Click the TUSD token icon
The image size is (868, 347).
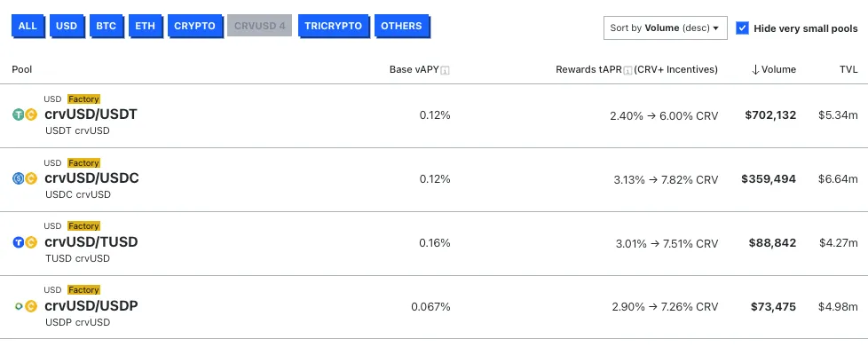19,242
